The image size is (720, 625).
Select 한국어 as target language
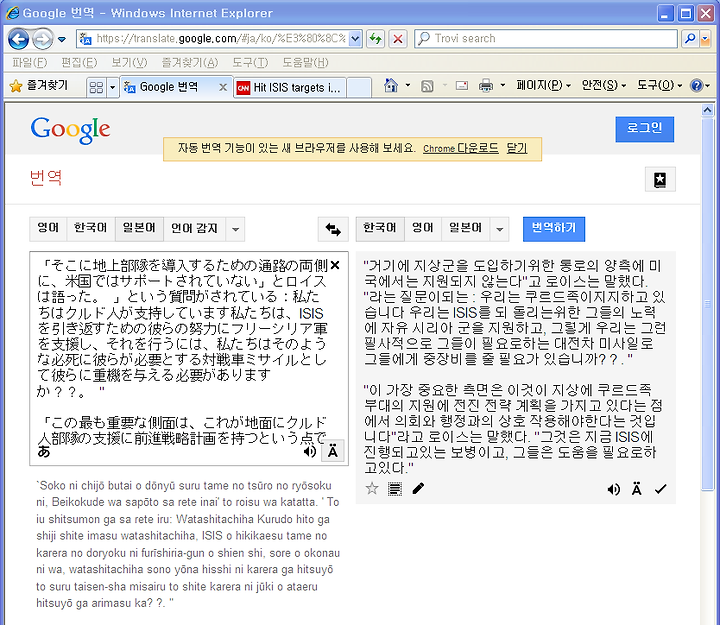380,229
